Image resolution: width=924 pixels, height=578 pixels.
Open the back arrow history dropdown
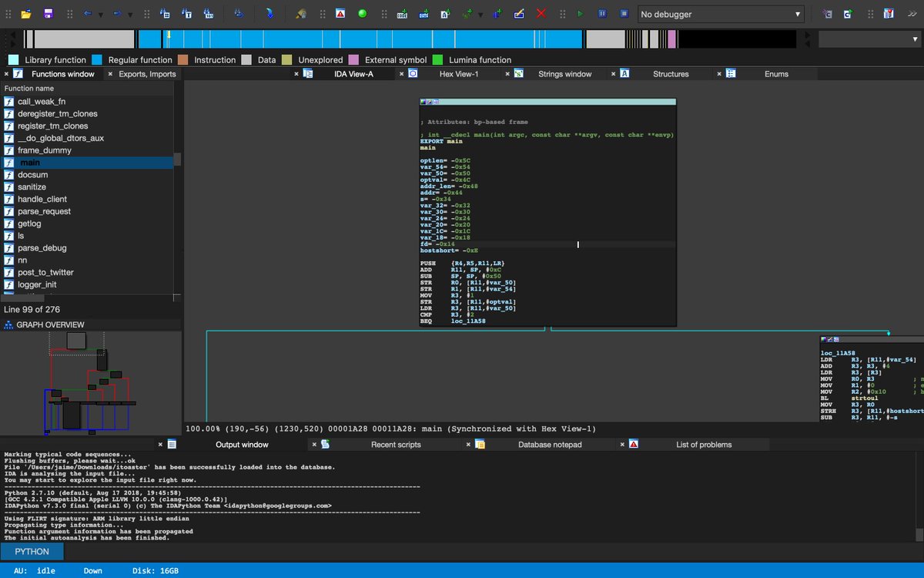pos(100,15)
